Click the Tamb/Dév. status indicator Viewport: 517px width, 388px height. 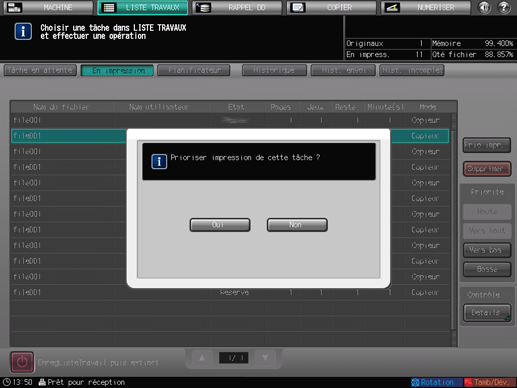click(x=490, y=382)
